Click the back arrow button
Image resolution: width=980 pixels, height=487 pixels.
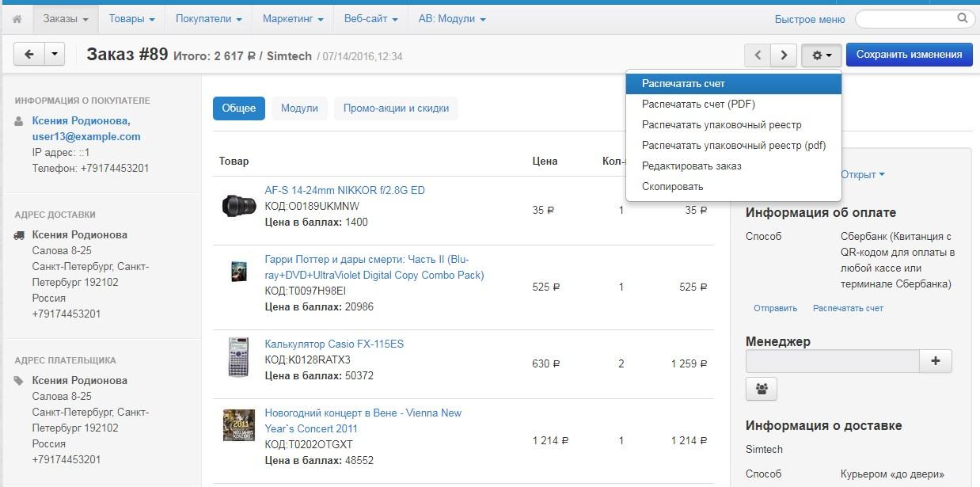click(x=28, y=55)
